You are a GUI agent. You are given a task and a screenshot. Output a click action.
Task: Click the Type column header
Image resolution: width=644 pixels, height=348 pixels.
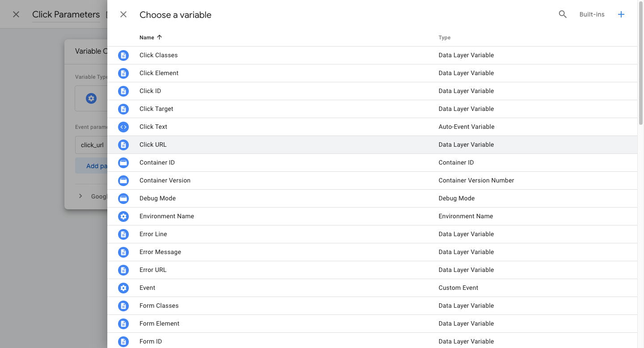pyautogui.click(x=445, y=38)
